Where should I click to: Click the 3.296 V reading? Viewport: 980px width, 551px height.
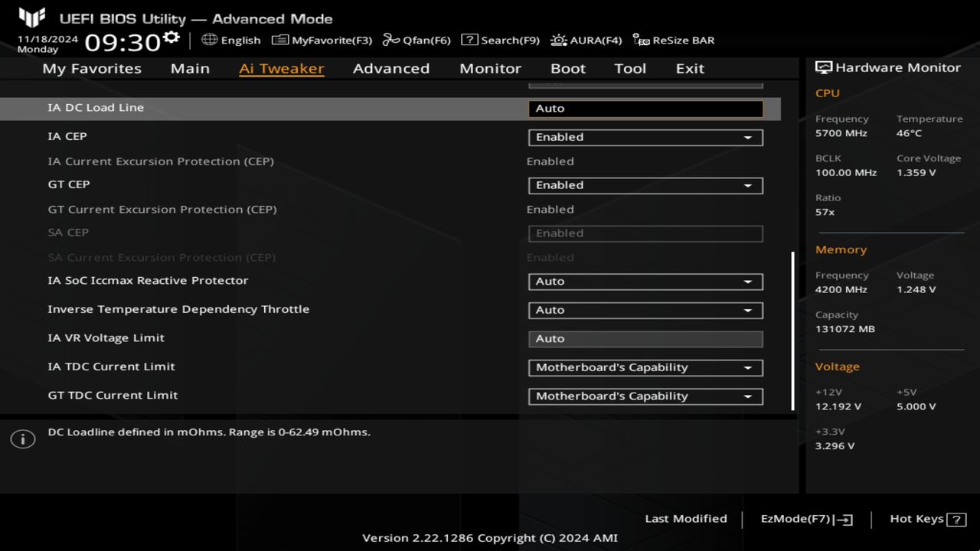pos(835,446)
